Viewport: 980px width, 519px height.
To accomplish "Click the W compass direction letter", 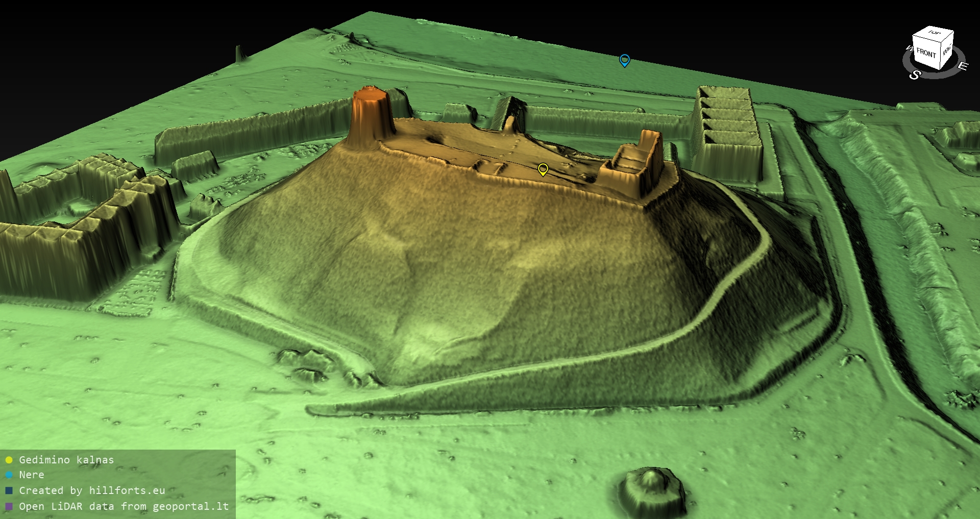I will coord(909,48).
